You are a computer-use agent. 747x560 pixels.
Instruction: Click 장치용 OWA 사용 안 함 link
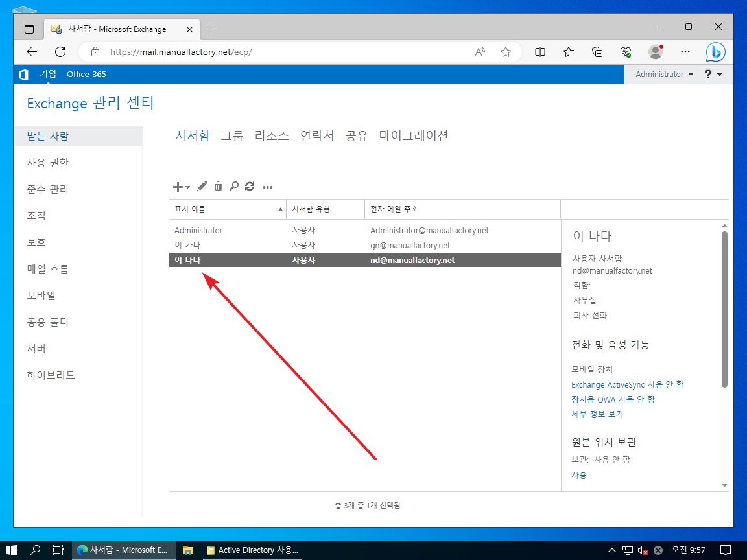click(613, 399)
